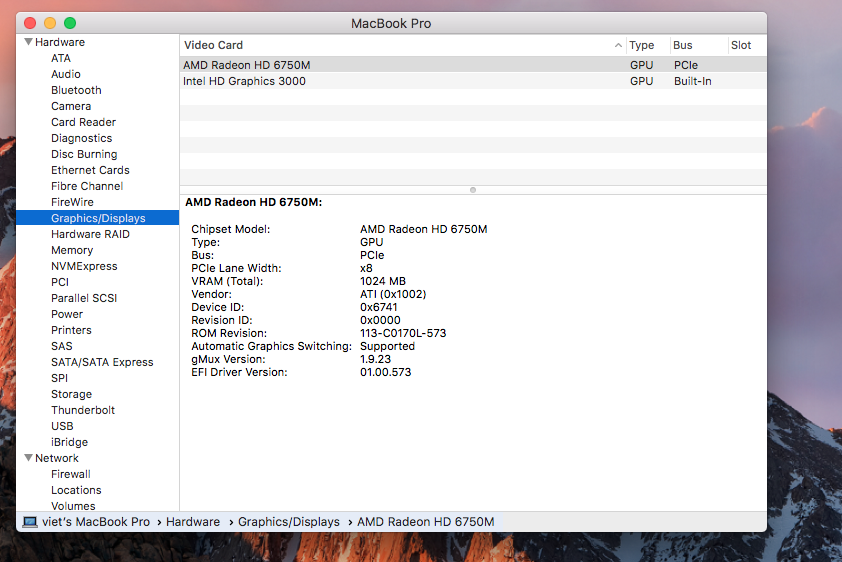
Task: Click the PCIe Lane Width value x8
Action: coord(366,268)
